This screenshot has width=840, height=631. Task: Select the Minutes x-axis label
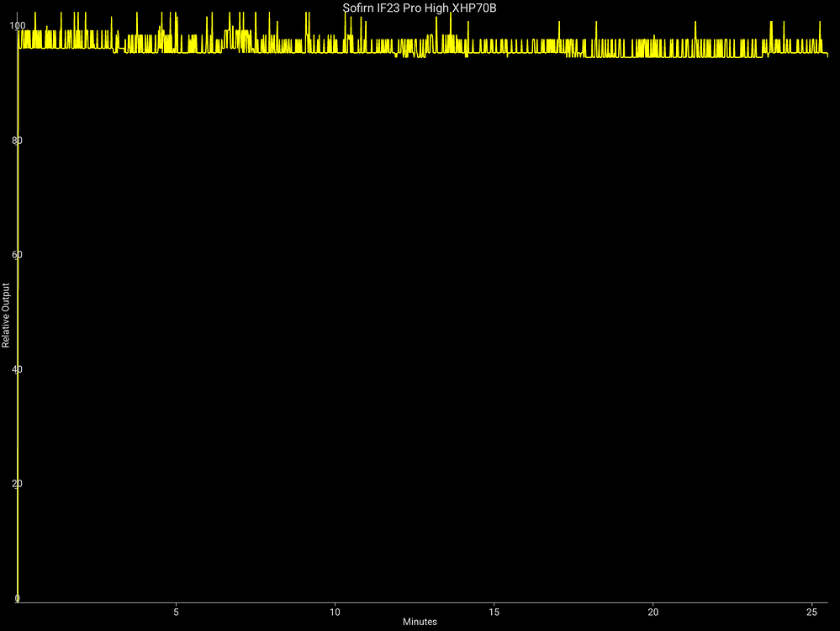(x=420, y=623)
